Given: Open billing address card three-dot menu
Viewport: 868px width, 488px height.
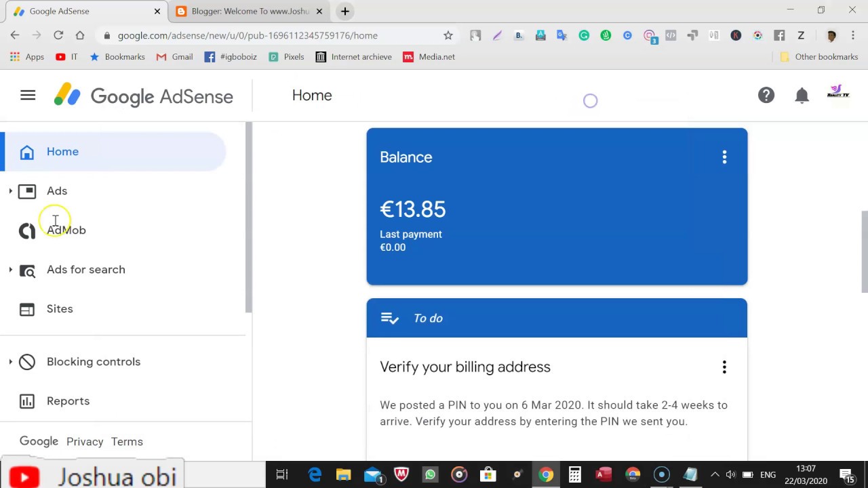Looking at the screenshot, I should (724, 367).
